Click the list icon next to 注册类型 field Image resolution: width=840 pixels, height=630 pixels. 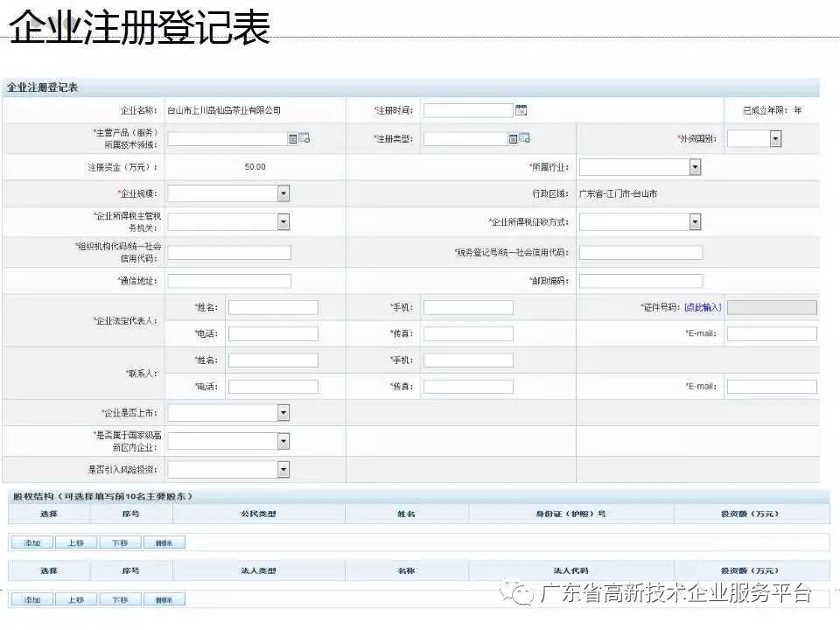pos(514,138)
